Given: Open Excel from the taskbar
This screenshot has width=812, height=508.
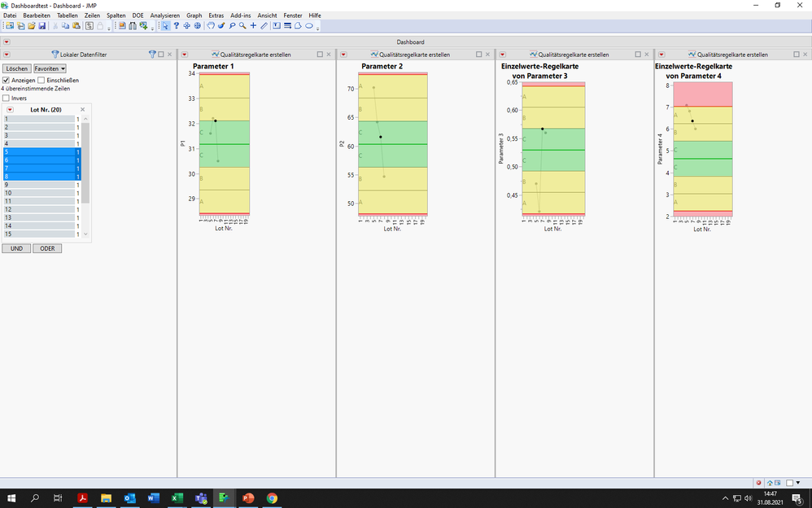Looking at the screenshot, I should [177, 499].
